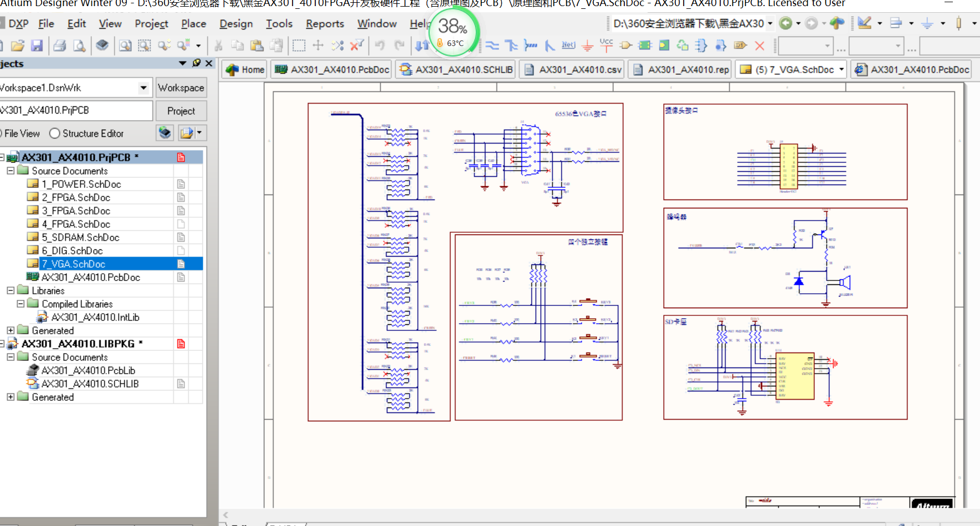This screenshot has height=526, width=980.
Task: Click the Project button
Action: (181, 111)
